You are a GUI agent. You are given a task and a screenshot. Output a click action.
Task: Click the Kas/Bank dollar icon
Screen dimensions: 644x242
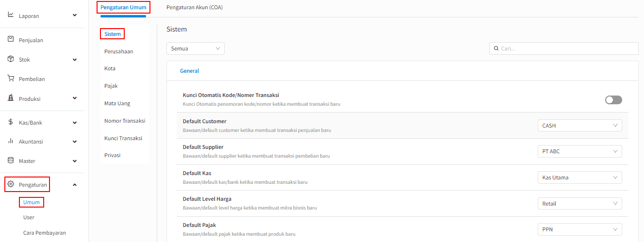[11, 122]
